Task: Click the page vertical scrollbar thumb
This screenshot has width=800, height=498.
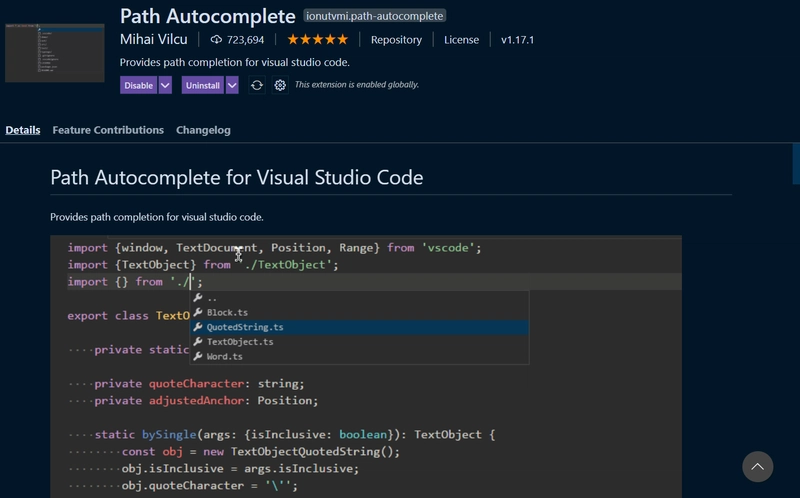Action: [x=795, y=164]
